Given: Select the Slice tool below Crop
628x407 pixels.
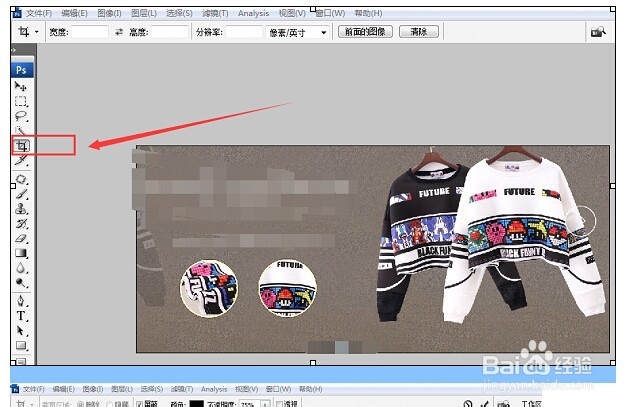Looking at the screenshot, I should [21, 161].
